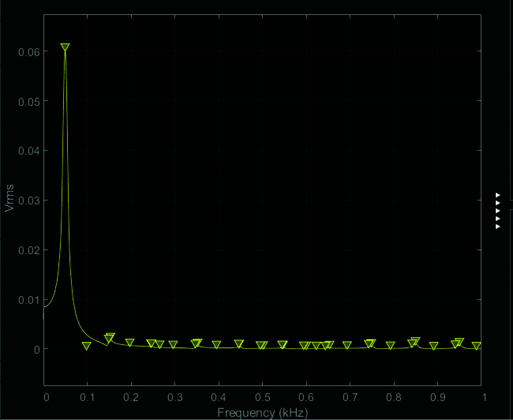Click the 1 tick label on frequency axis

tap(484, 397)
